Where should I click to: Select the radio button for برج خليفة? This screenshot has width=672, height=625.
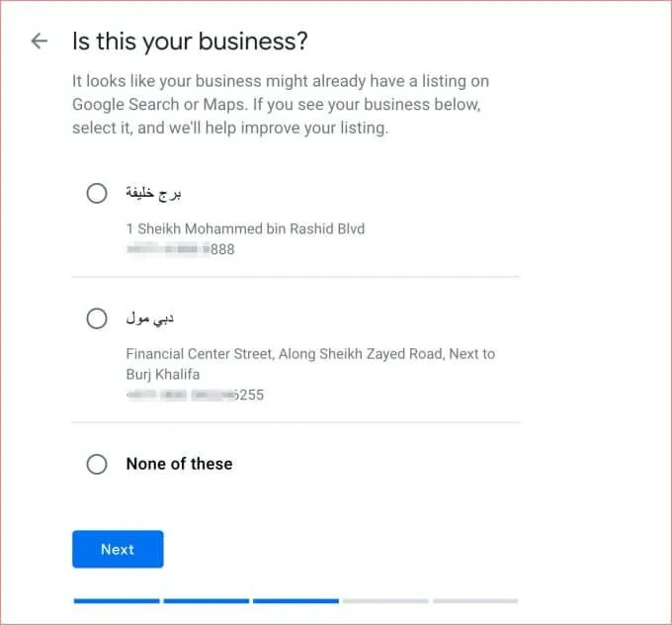point(97,193)
